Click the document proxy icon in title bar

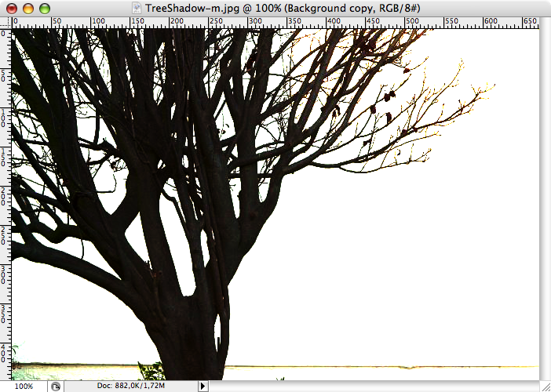[x=137, y=8]
